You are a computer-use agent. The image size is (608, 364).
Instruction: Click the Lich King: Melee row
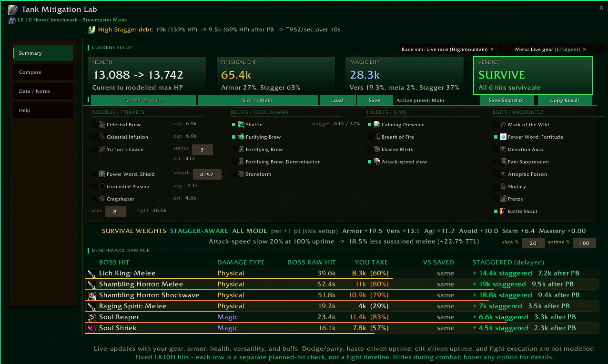[341, 273]
